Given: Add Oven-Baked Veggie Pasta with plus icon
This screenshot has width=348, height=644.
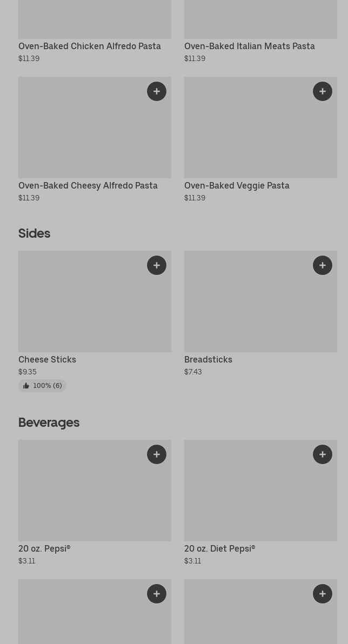Looking at the screenshot, I should [323, 91].
